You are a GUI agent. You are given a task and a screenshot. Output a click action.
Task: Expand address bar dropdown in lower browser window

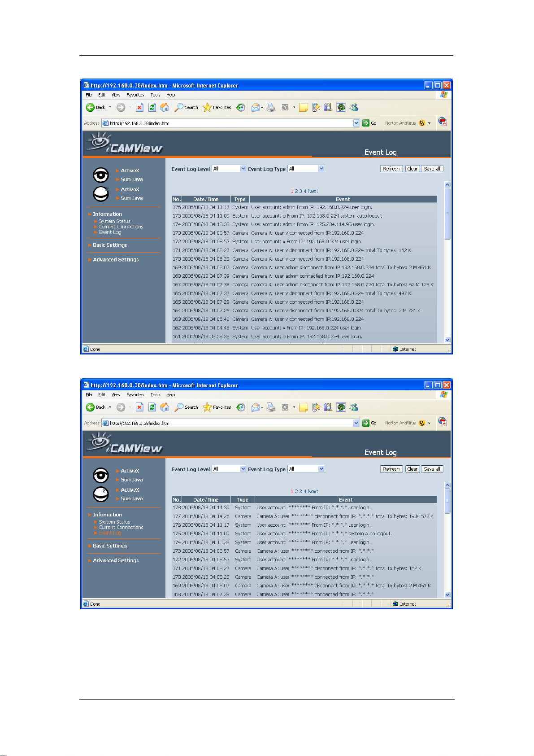coord(356,423)
